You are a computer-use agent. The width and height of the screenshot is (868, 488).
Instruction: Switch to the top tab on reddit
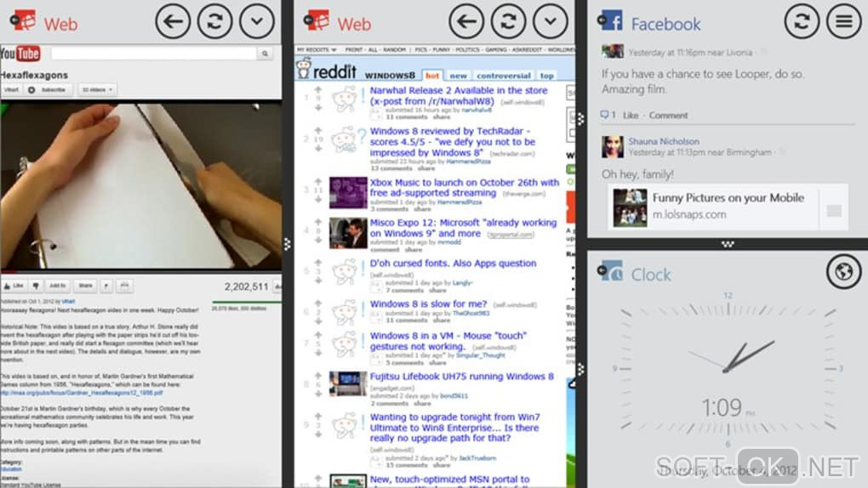(547, 76)
